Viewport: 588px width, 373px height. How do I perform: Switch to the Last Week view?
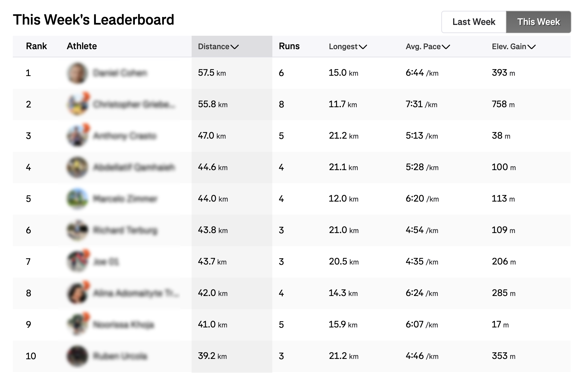pos(474,22)
